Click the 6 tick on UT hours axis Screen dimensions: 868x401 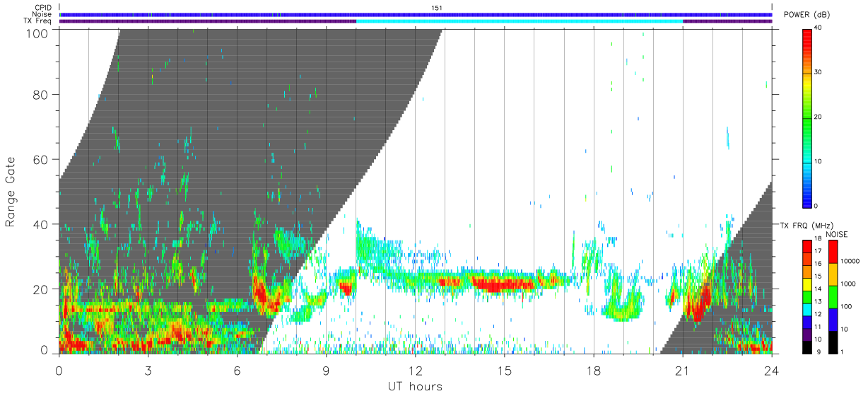[237, 370]
